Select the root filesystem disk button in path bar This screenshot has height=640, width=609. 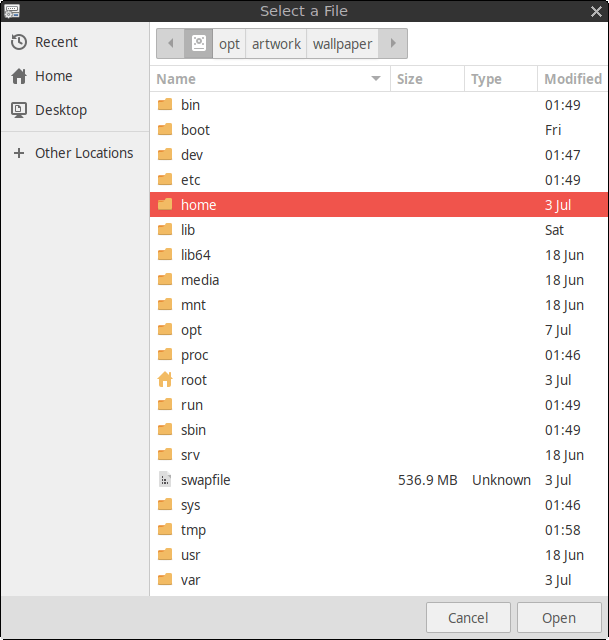[199, 43]
